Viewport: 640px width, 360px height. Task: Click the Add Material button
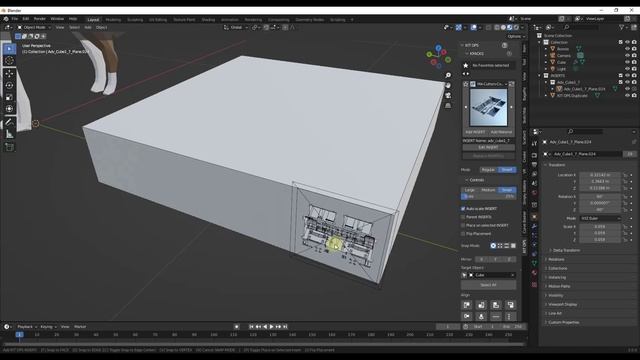(501, 132)
